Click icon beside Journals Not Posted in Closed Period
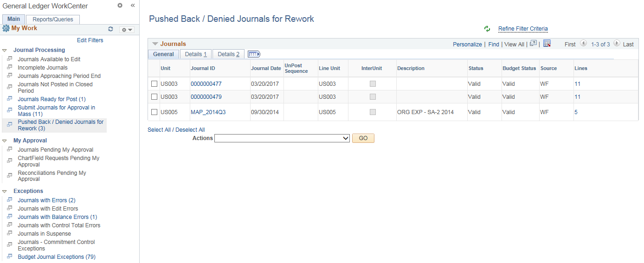The height and width of the screenshot is (263, 644). tap(10, 87)
